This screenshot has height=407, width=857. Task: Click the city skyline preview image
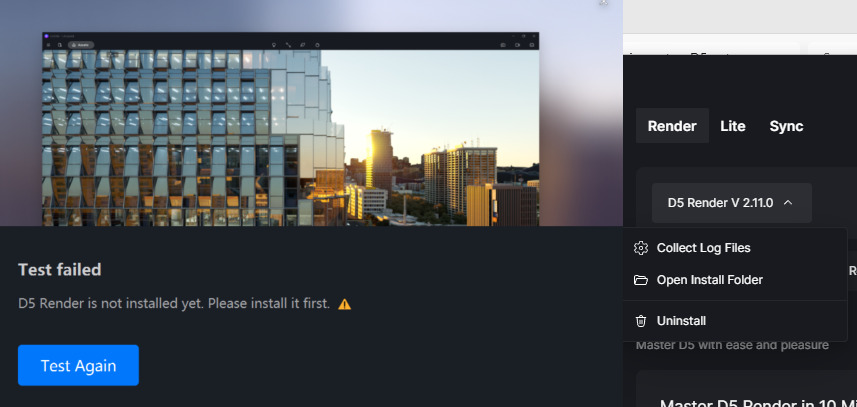(x=291, y=138)
